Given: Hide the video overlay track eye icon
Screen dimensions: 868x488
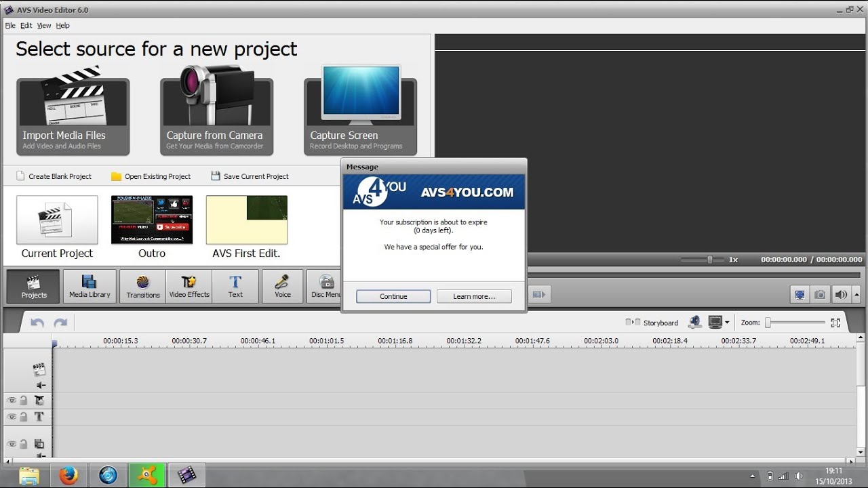Looking at the screenshot, I should pyautogui.click(x=12, y=444).
